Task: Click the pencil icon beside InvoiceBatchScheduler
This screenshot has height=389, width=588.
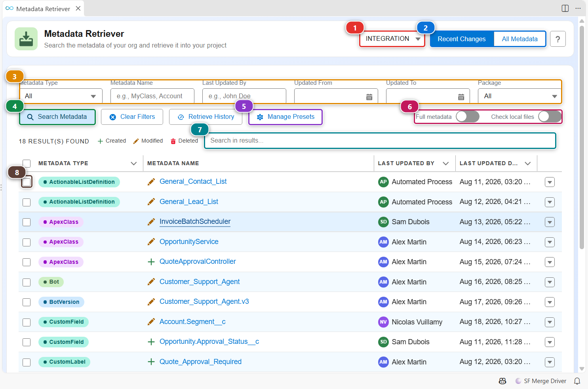Action: pos(151,222)
